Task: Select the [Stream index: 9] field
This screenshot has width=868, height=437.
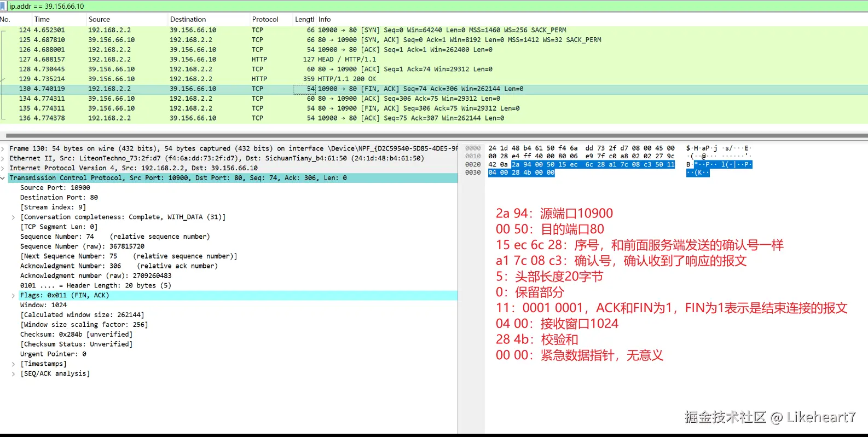Action: [53, 208]
